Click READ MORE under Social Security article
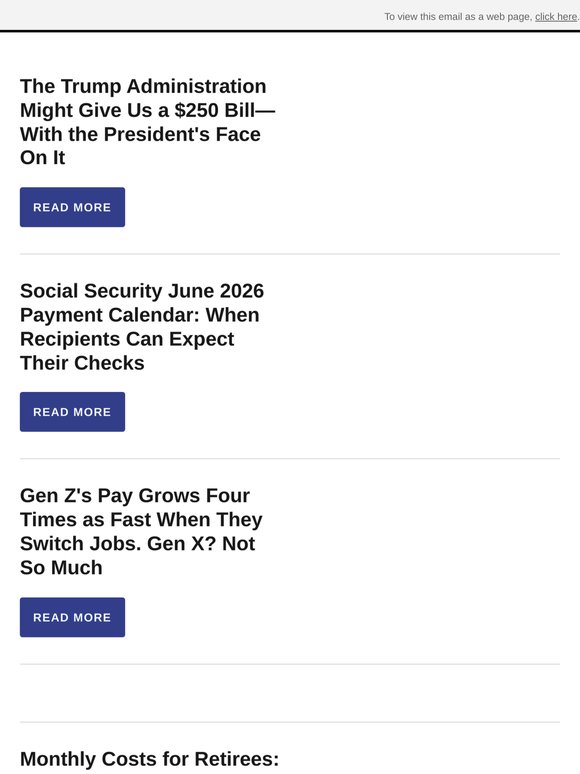This screenshot has width=580, height=774. coord(72,412)
